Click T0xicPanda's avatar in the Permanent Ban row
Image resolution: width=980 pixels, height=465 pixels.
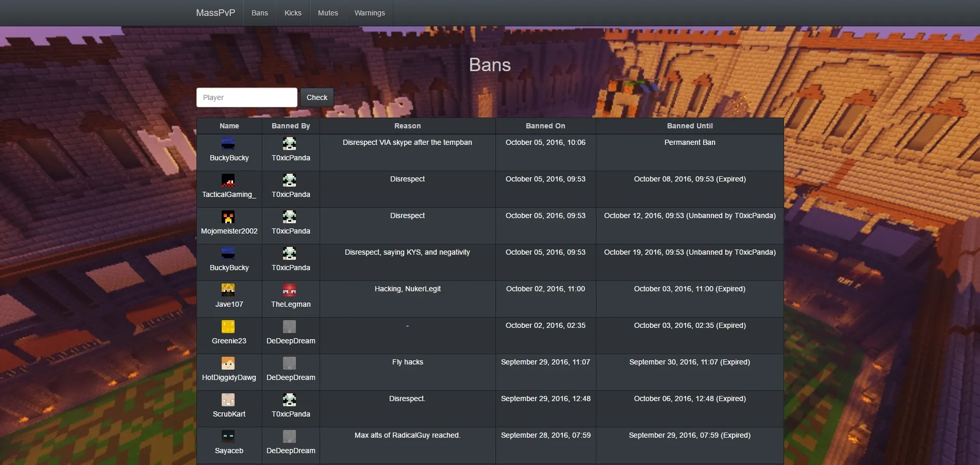[289, 144]
